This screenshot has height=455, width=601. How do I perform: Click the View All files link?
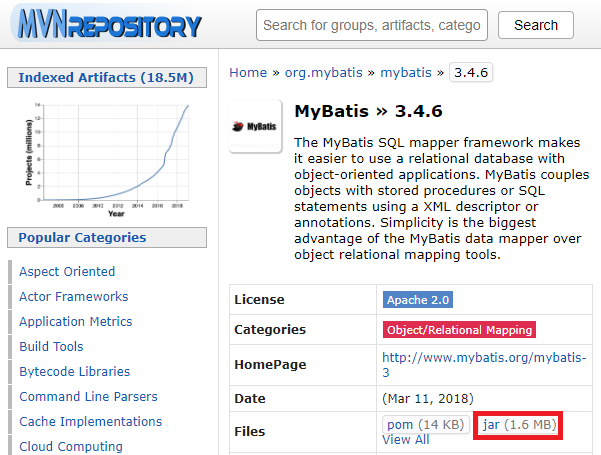(406, 440)
